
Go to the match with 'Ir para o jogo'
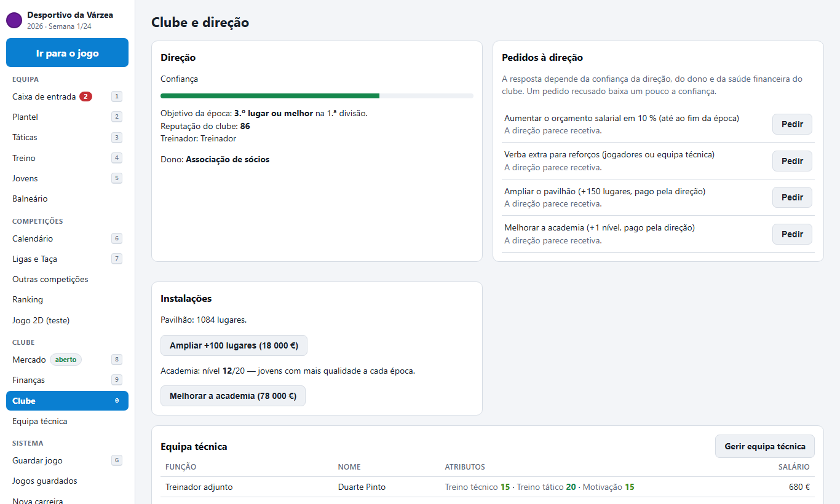(67, 53)
